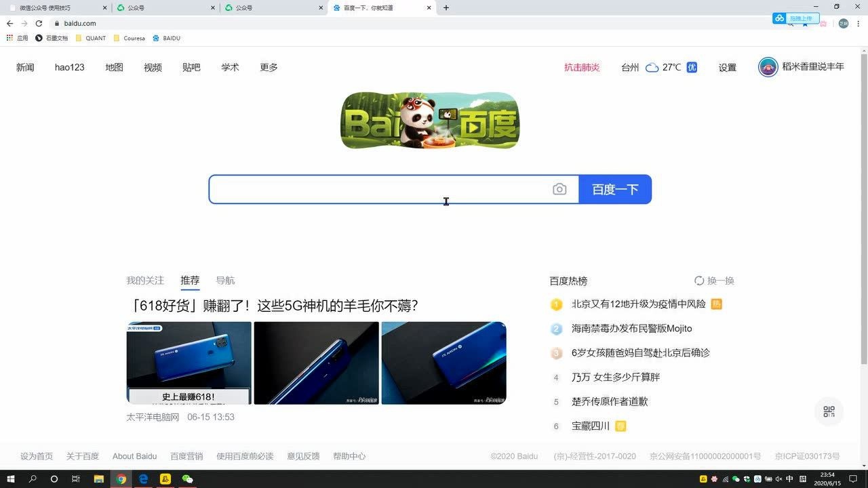868x488 pixels.
Task: Click the taskbar search magnifier
Action: [x=33, y=479]
